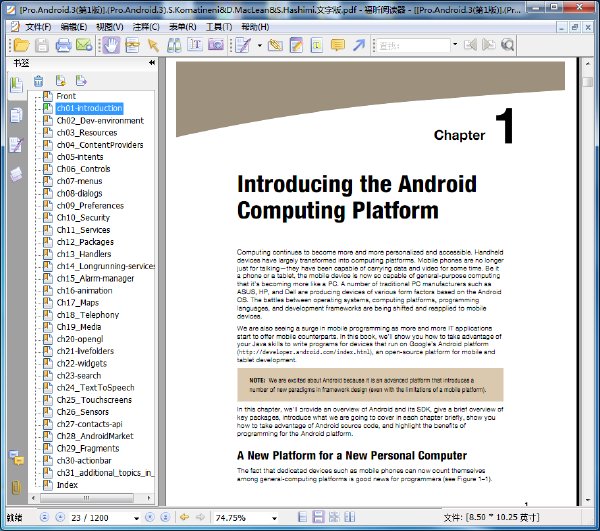The height and width of the screenshot is (531, 600).
Task: Click the annotations panel sidebar icon
Action: pyautogui.click(x=16, y=145)
